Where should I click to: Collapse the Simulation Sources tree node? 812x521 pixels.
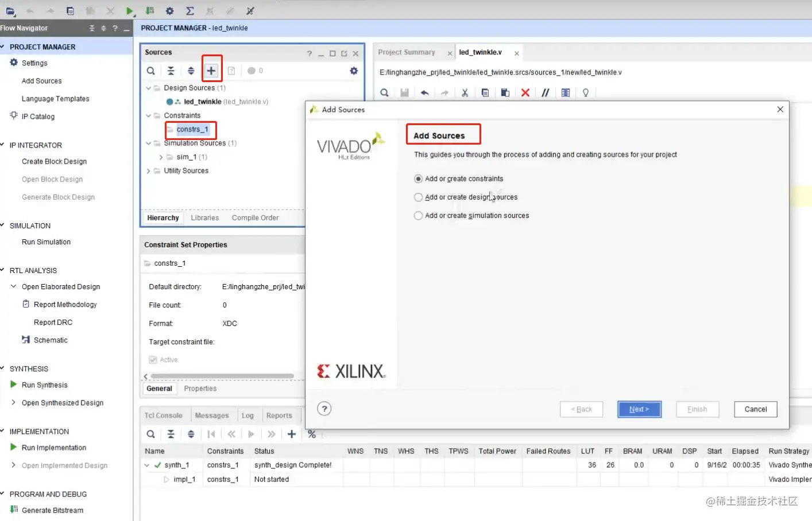pyautogui.click(x=148, y=143)
